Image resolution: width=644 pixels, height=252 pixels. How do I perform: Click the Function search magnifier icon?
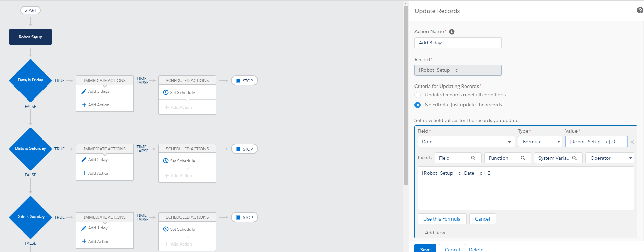point(523,158)
